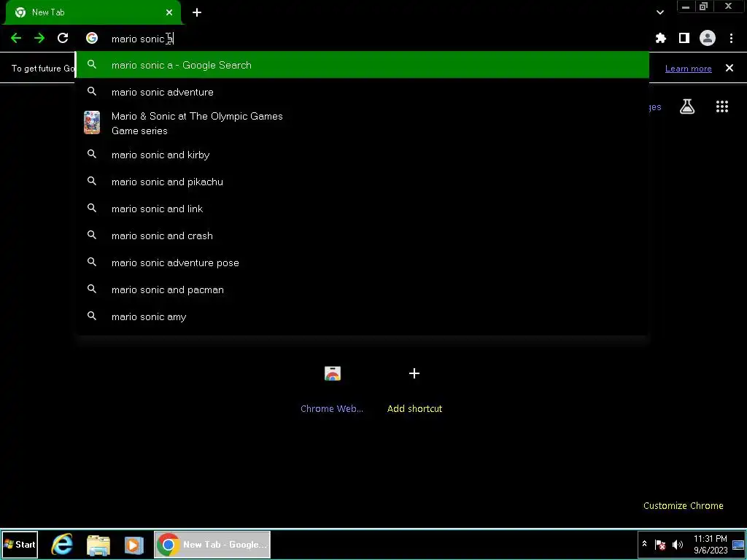Open Chrome's three-dot menu

click(731, 38)
